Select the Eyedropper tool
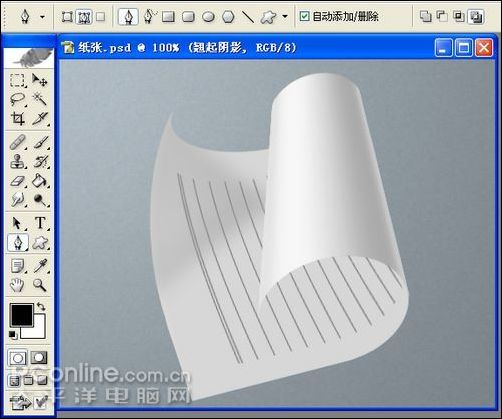502x419 pixels. tap(40, 266)
